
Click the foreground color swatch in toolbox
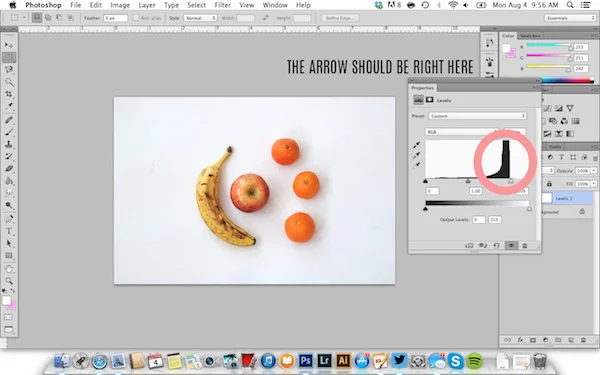(x=7, y=301)
